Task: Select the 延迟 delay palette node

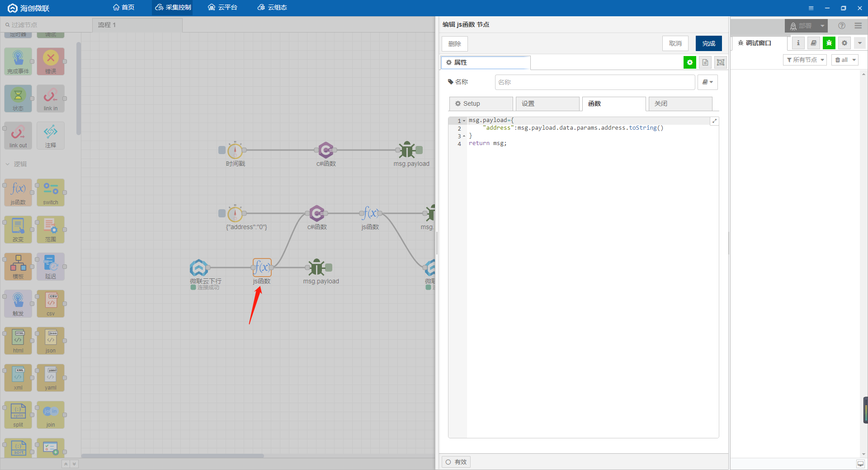Action: pyautogui.click(x=51, y=267)
